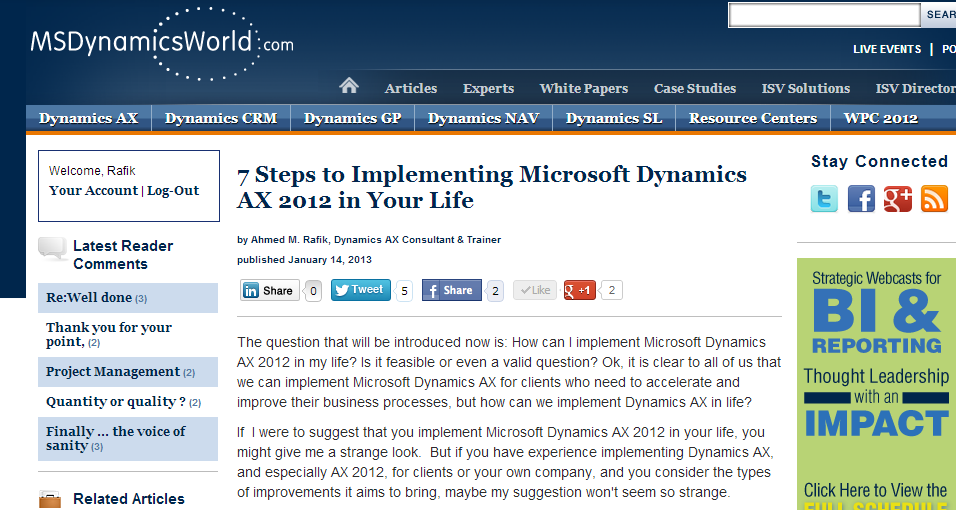Open the White Papers menu
Image resolution: width=956 pixels, height=510 pixels.
click(583, 88)
